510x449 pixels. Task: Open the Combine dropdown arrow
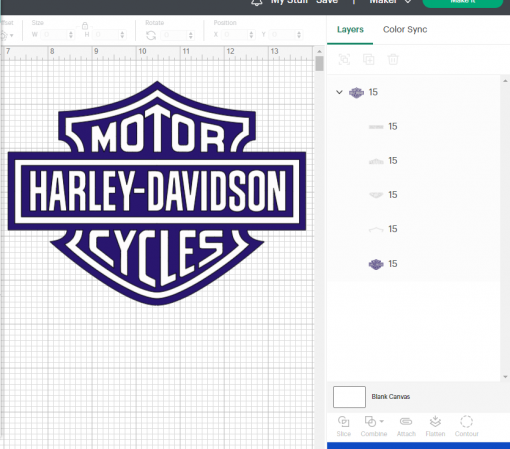tap(382, 421)
